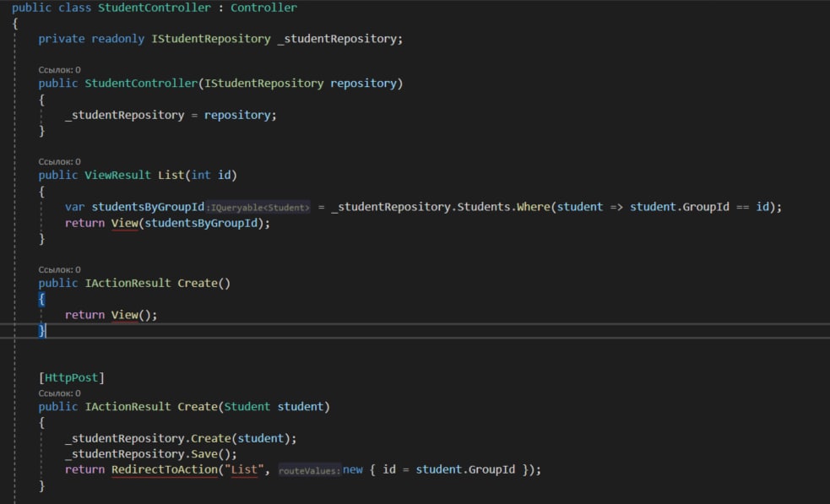Click the references CodeLens below the HttpPost attribute

[x=59, y=393]
